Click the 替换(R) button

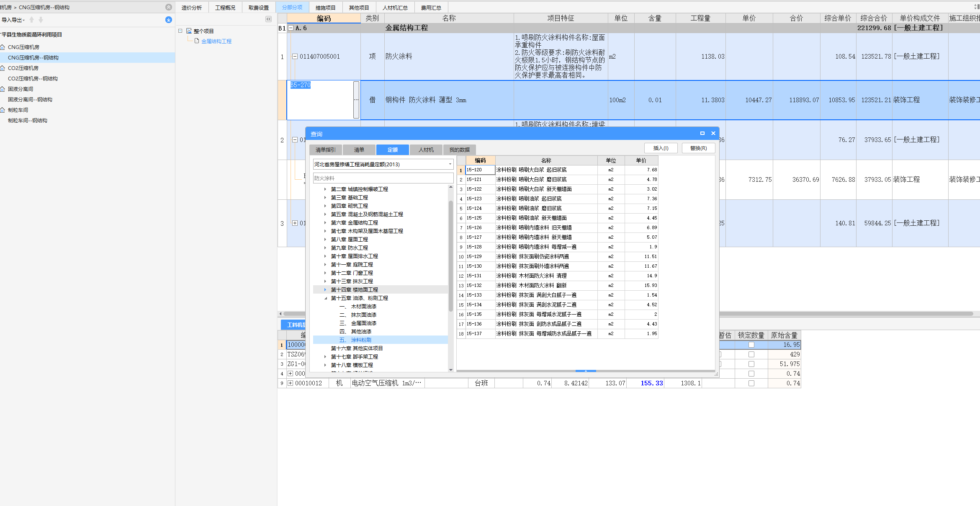click(699, 148)
